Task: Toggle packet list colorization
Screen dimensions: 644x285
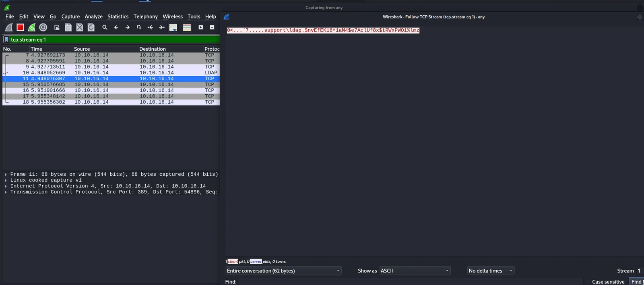Action: coord(187,27)
